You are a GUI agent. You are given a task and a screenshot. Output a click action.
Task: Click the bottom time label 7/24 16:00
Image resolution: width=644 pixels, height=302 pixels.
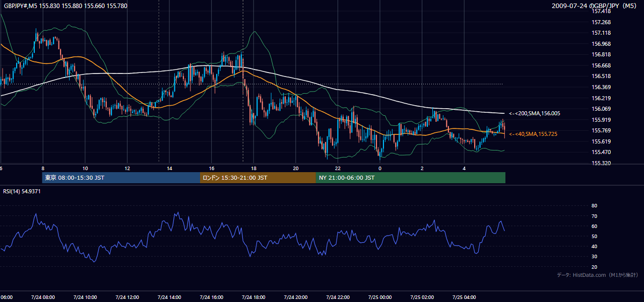tap(211, 297)
